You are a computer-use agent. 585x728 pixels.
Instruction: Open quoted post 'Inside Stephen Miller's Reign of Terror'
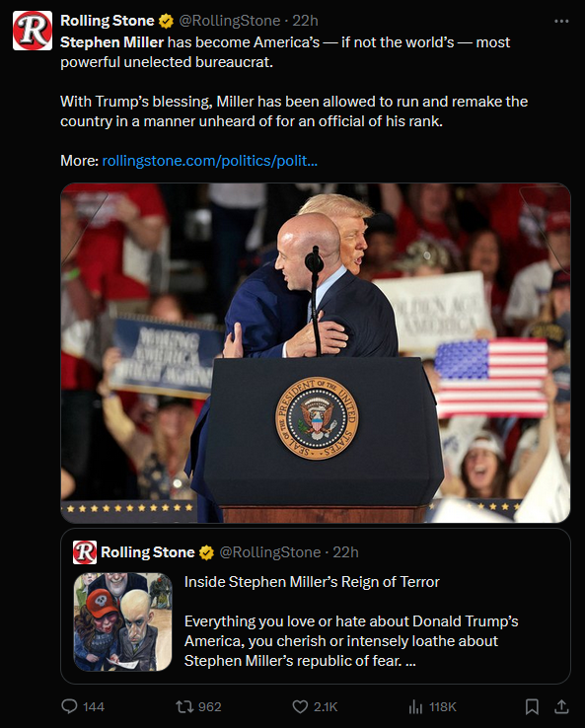(x=312, y=582)
